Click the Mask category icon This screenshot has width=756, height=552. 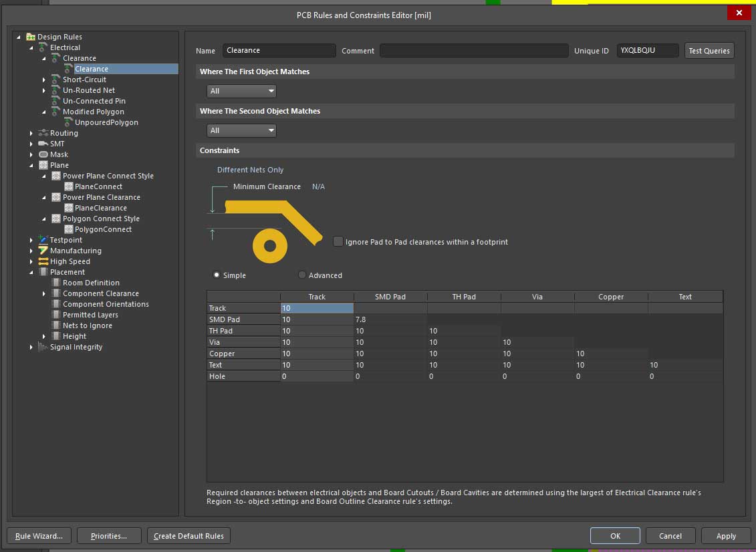(x=43, y=154)
